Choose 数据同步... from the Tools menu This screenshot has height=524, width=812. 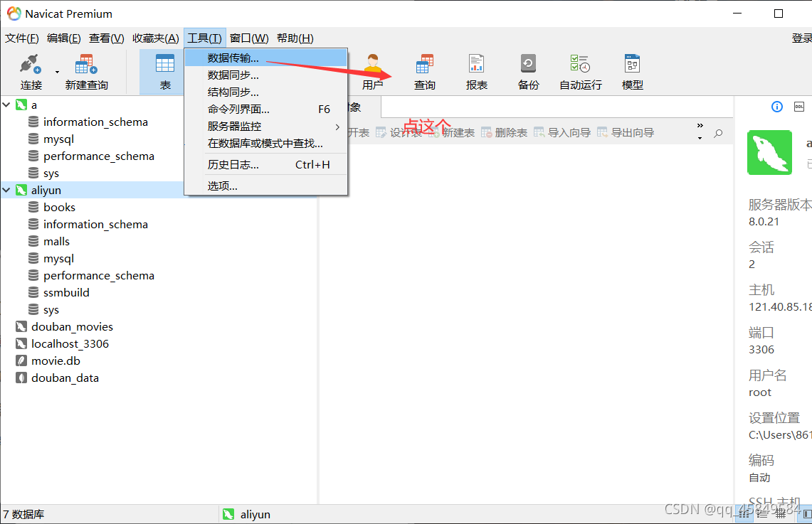(x=265, y=75)
